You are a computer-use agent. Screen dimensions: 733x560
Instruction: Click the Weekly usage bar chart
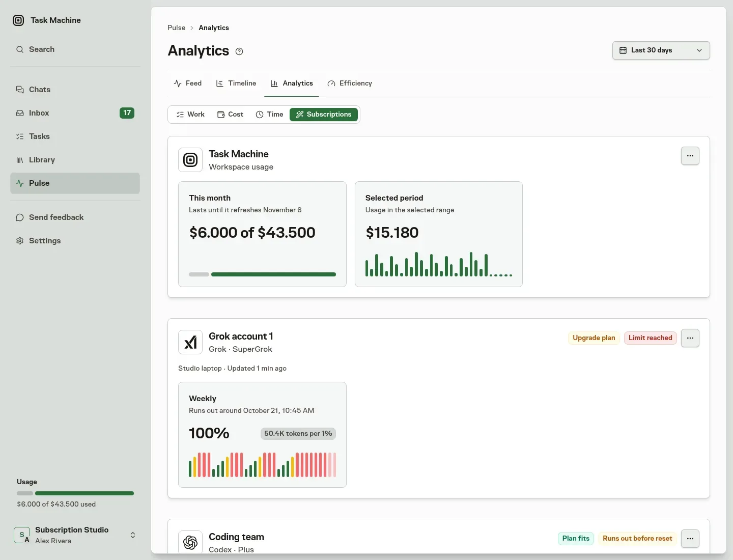[262, 465]
